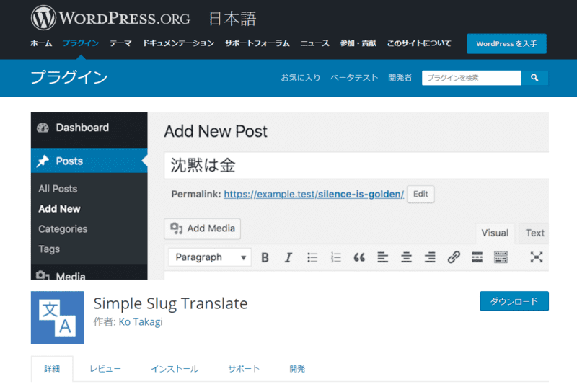Insert a numbered list

click(x=335, y=257)
